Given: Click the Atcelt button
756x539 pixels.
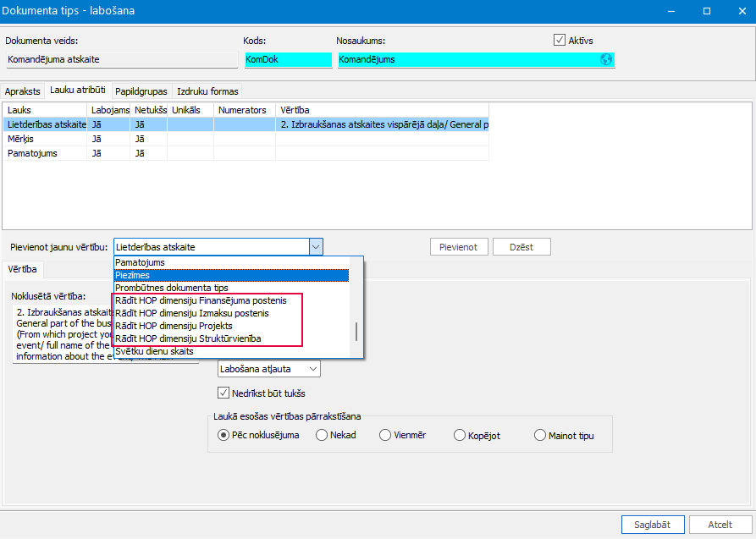Looking at the screenshot, I should [x=720, y=525].
